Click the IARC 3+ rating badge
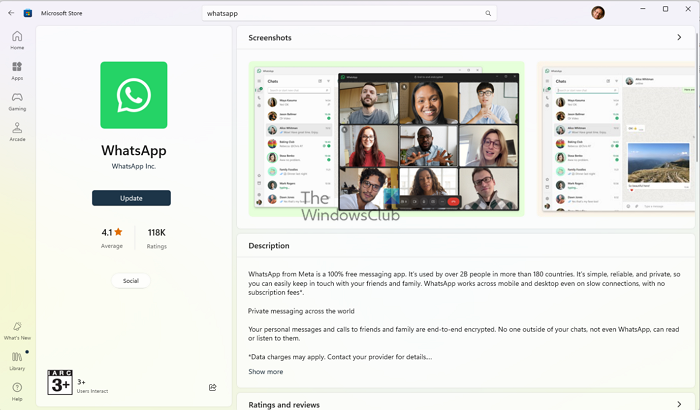This screenshot has width=700, height=410. coord(60,382)
